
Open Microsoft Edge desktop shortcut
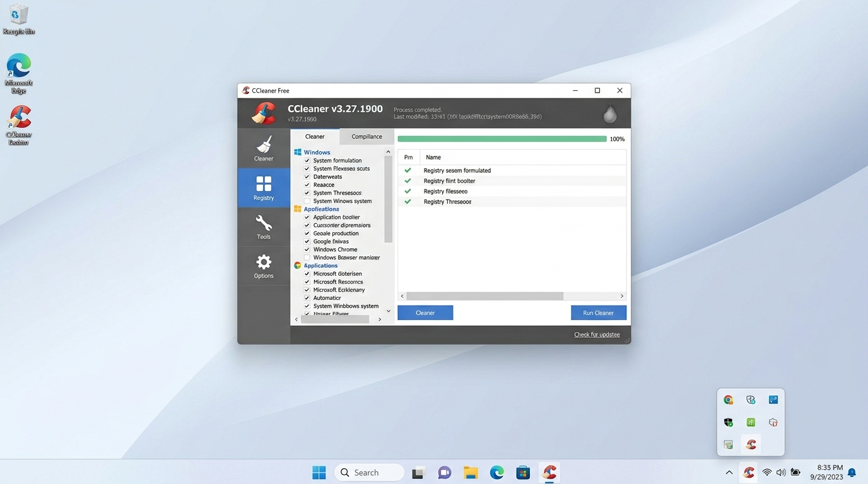[x=19, y=74]
